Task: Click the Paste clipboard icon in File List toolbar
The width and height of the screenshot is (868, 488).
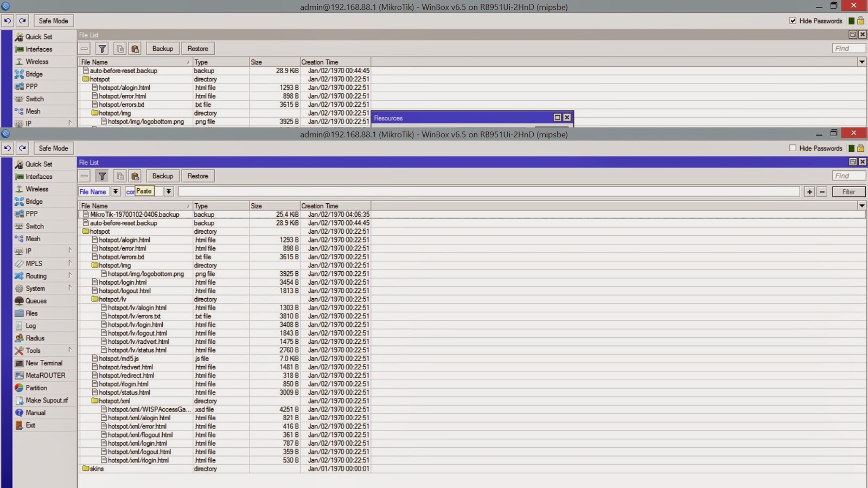Action: [x=135, y=176]
